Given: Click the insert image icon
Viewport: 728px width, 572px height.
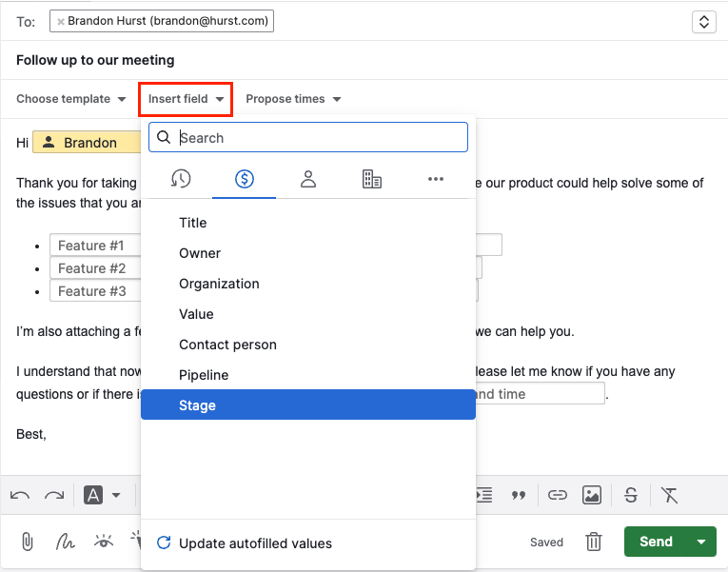Looking at the screenshot, I should click(x=592, y=495).
